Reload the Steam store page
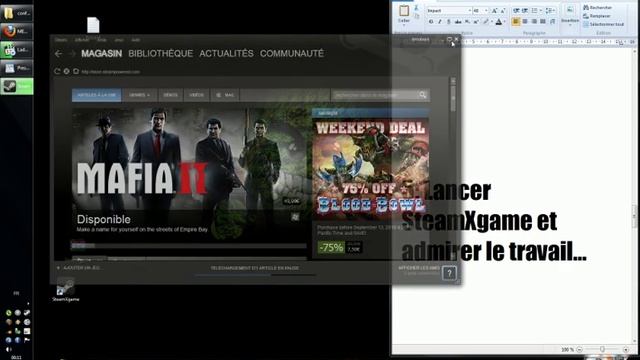 tap(57, 71)
